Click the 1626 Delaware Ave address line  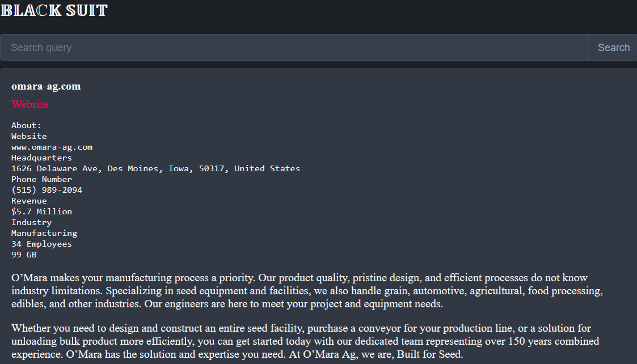click(x=155, y=168)
